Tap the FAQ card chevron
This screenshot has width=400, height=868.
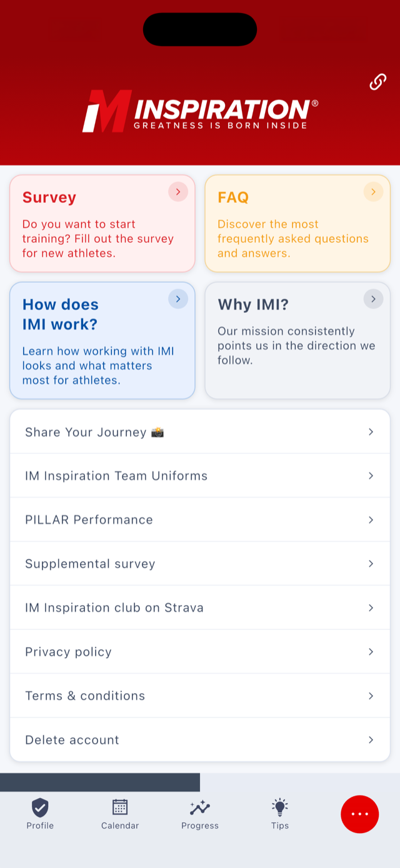click(x=373, y=192)
